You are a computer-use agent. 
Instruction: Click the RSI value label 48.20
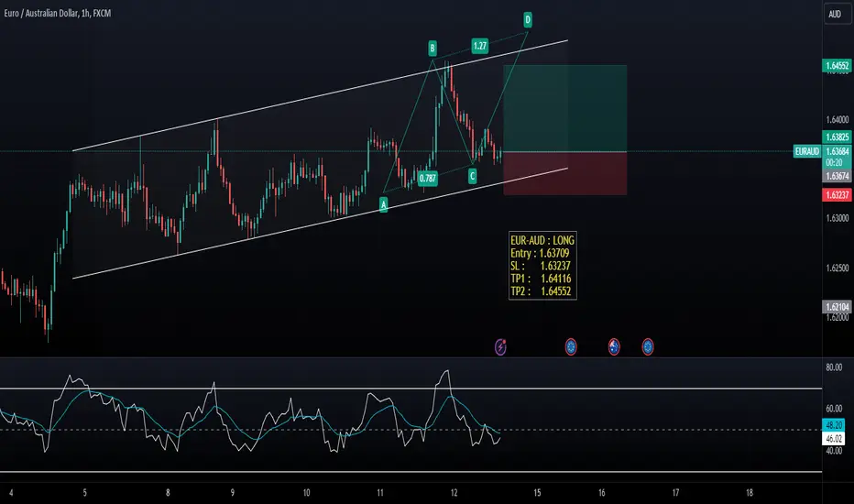point(834,425)
